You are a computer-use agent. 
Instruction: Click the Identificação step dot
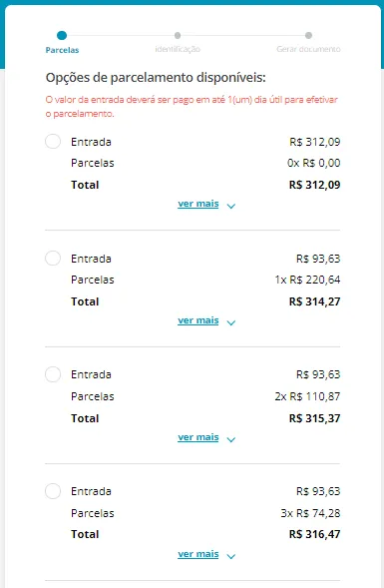(178, 35)
